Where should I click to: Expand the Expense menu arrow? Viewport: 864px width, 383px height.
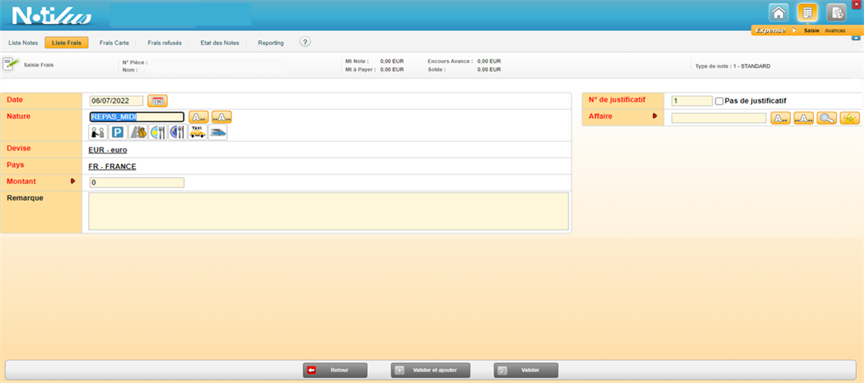coord(795,31)
